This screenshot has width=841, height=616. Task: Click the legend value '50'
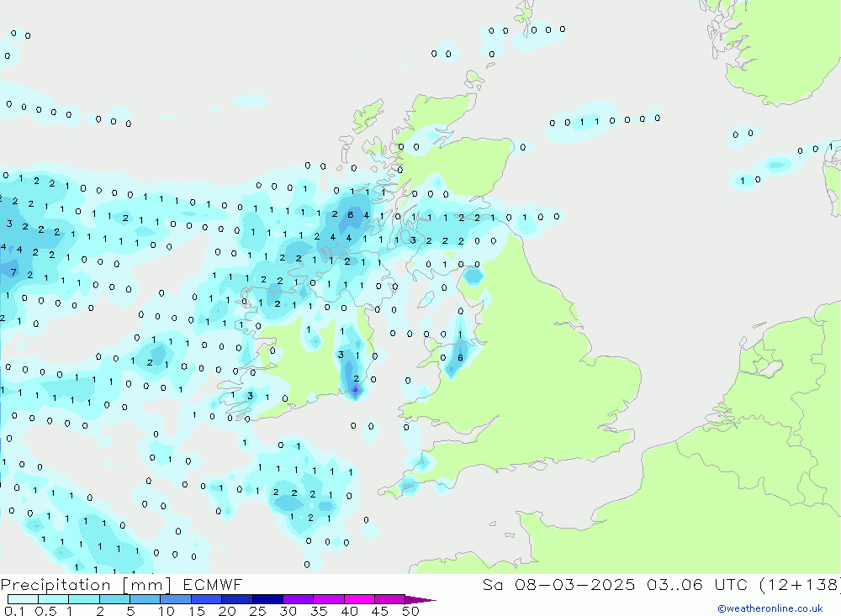(411, 611)
